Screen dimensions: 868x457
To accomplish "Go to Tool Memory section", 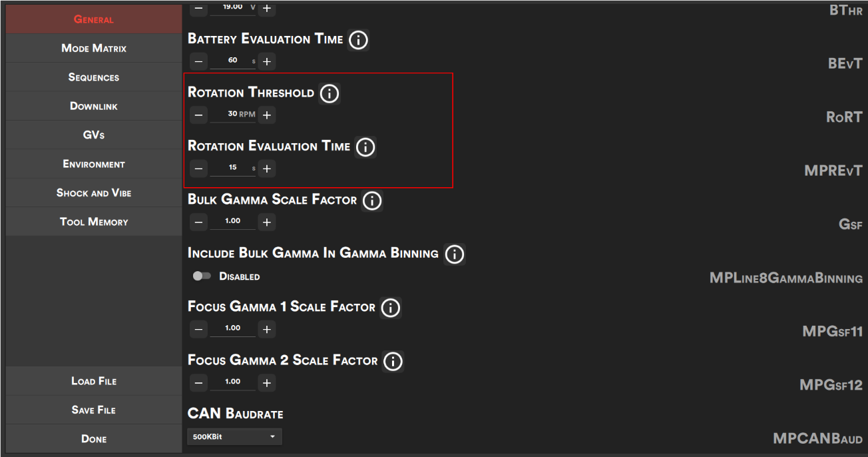I will 94,222.
